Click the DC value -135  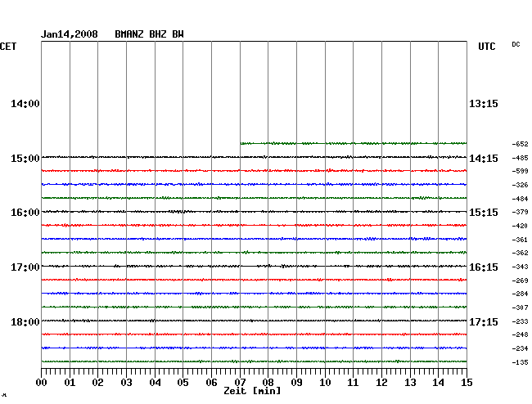(520, 362)
